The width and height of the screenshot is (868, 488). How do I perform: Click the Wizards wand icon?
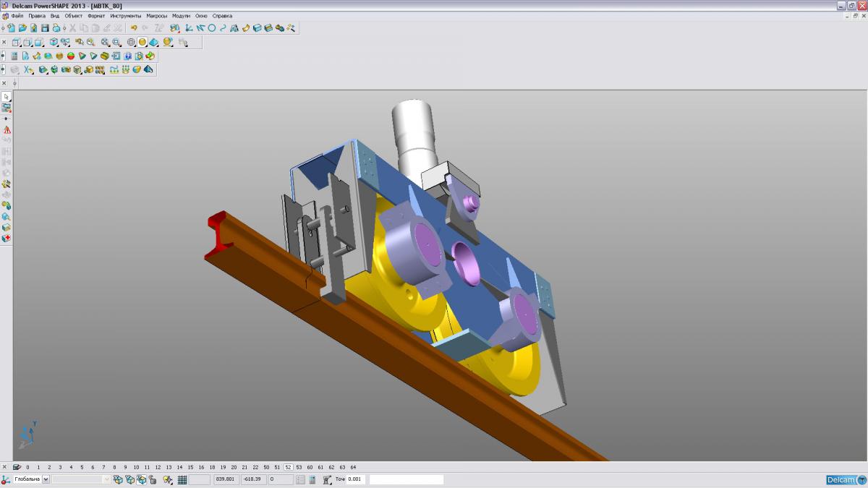pyautogui.click(x=291, y=27)
